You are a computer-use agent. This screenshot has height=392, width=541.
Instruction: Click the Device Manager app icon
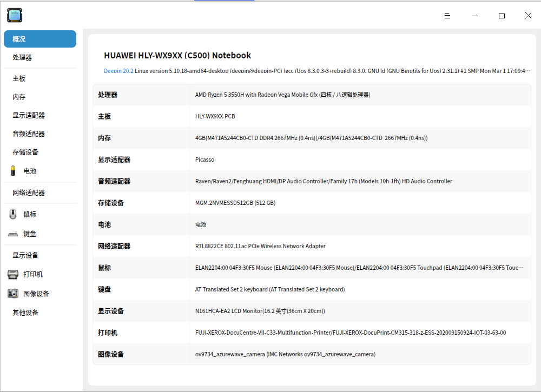[x=15, y=15]
